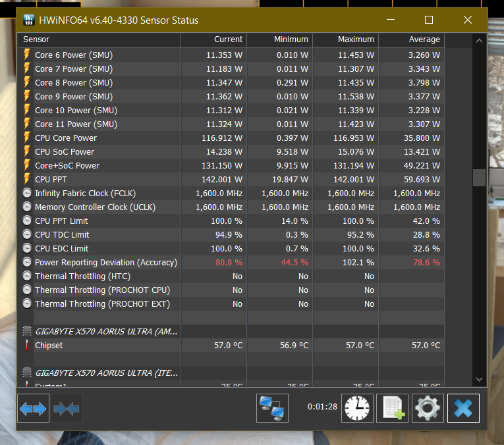Click CPU TDC Limit current value 94.9 %
Screen dimensions: 504x445
(229, 234)
